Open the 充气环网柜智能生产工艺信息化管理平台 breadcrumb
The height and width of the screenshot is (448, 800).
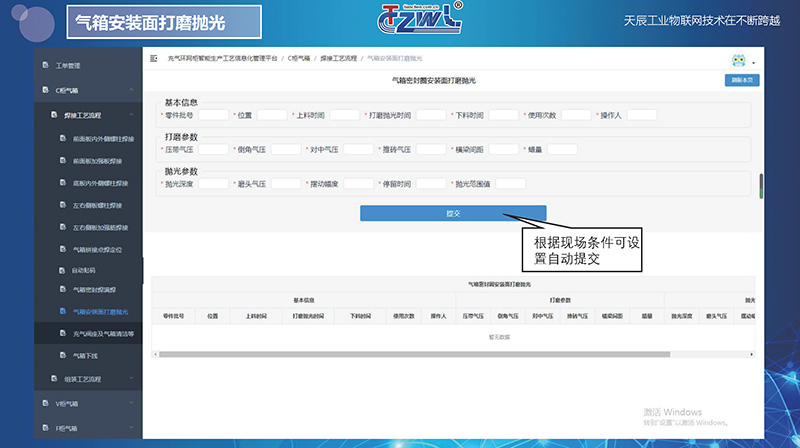tap(222, 59)
